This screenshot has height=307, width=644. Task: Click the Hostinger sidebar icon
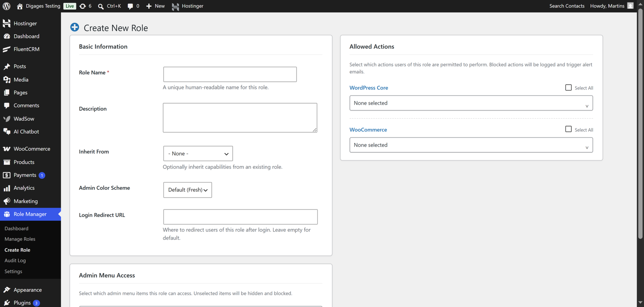[7, 23]
